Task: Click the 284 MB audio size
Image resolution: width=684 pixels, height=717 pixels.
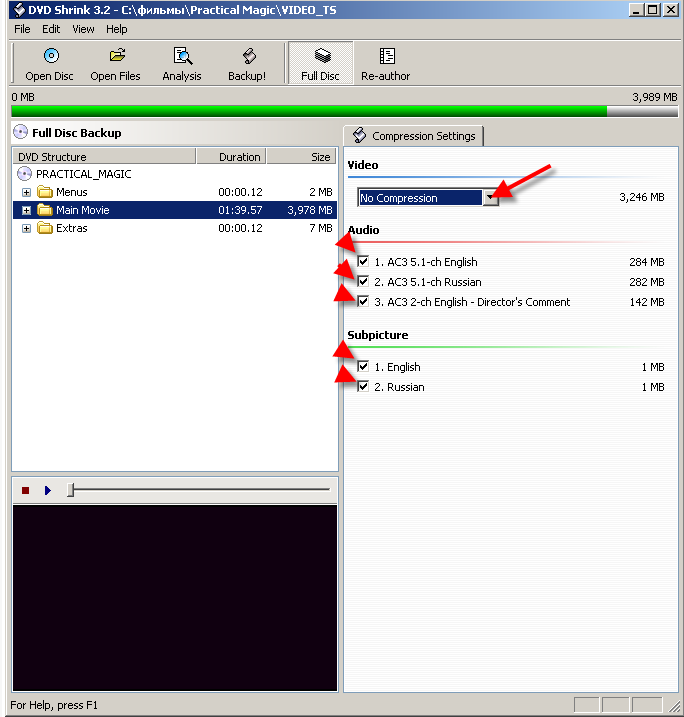Action: click(647, 262)
